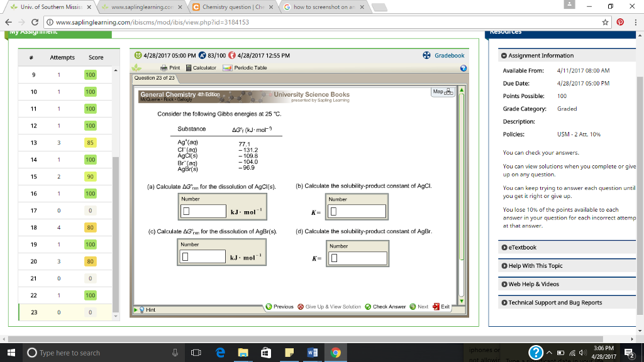Click K field for AgCl part (b)
Viewport: 644px width, 362px height.
tap(357, 211)
